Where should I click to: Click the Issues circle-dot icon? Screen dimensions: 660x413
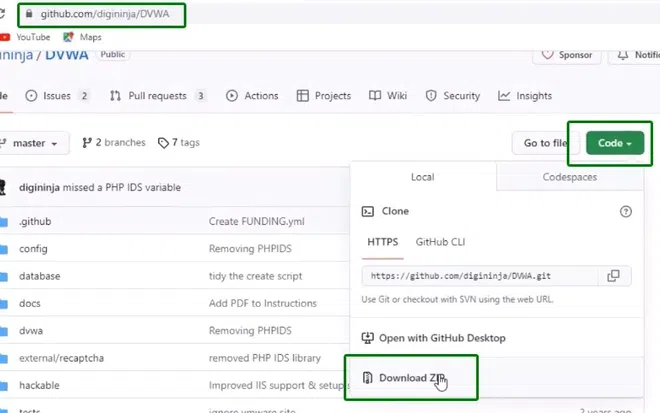pyautogui.click(x=31, y=96)
